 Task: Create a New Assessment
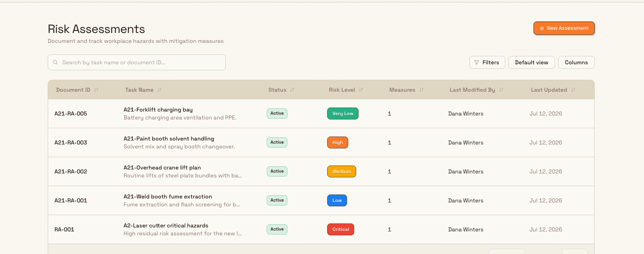click(564, 28)
